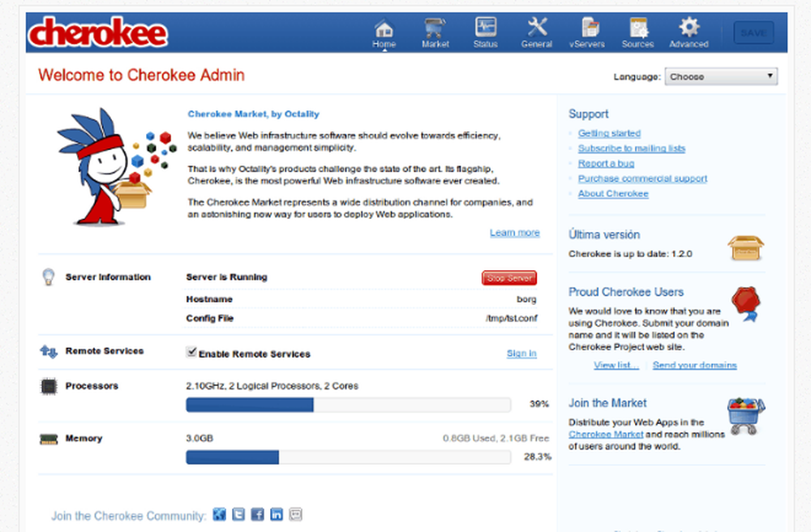Open the Sources section
Viewport: 811px width, 532px height.
637,33
